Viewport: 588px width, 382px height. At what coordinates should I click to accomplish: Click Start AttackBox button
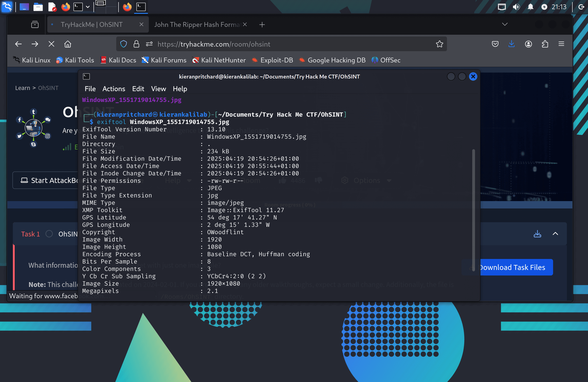click(46, 180)
